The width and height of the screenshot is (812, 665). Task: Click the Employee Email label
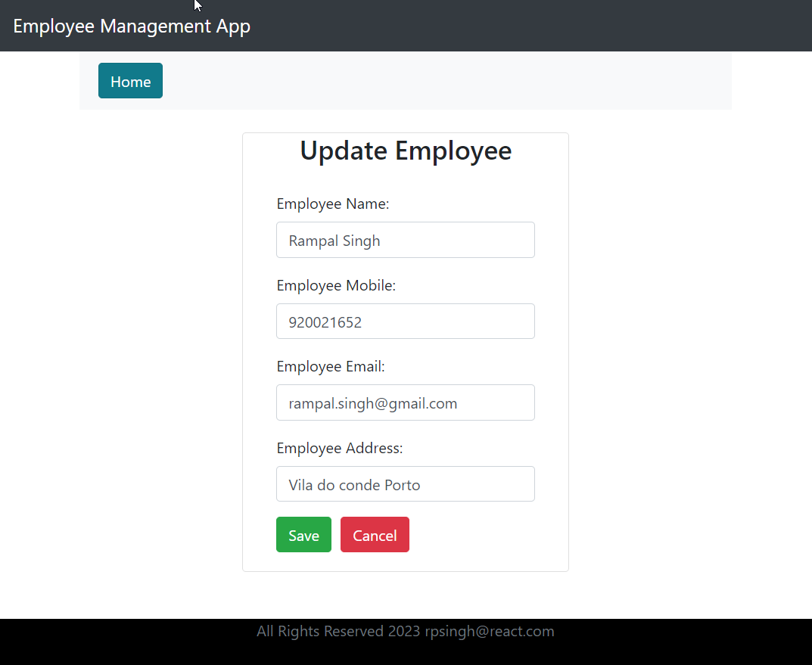pyautogui.click(x=331, y=366)
